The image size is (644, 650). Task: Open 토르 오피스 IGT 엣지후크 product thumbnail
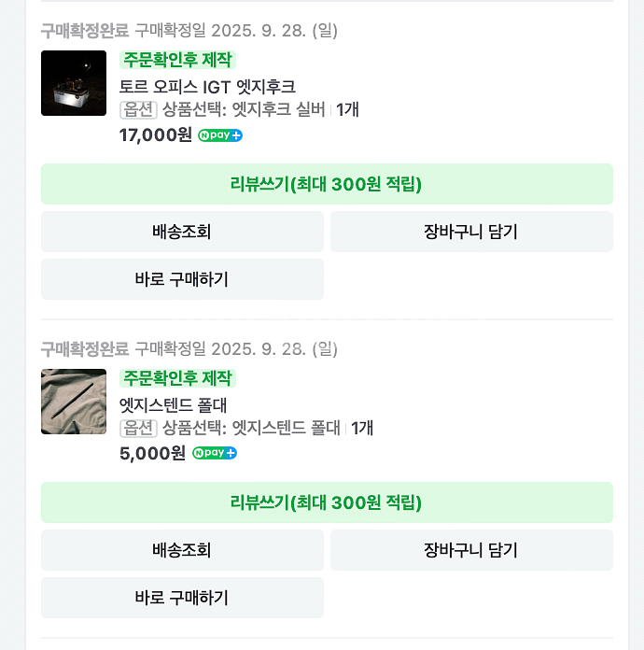[x=74, y=83]
